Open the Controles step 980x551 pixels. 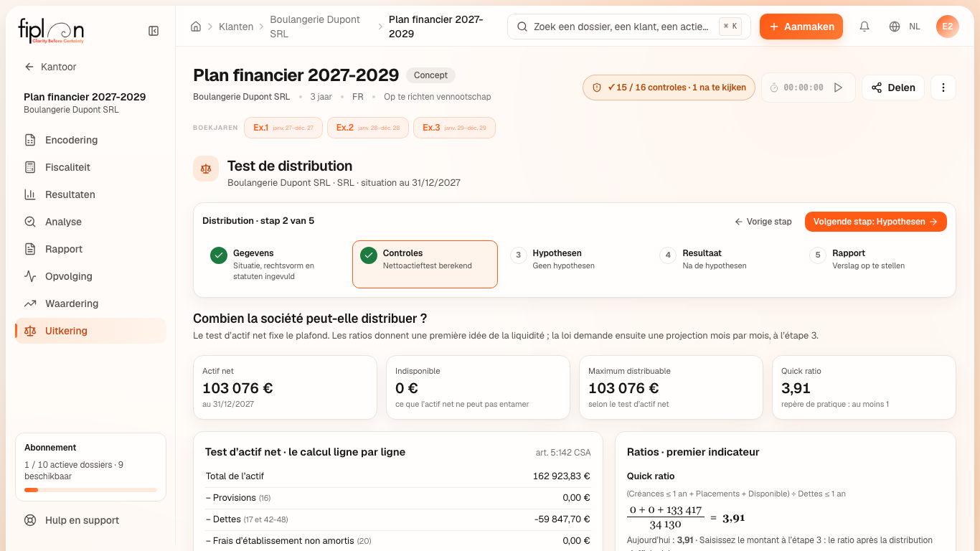coord(425,264)
